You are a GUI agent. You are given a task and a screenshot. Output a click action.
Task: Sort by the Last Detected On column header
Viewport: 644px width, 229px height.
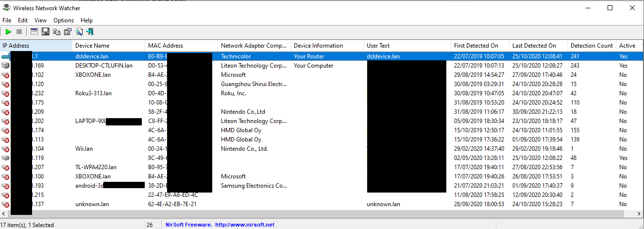[539, 46]
